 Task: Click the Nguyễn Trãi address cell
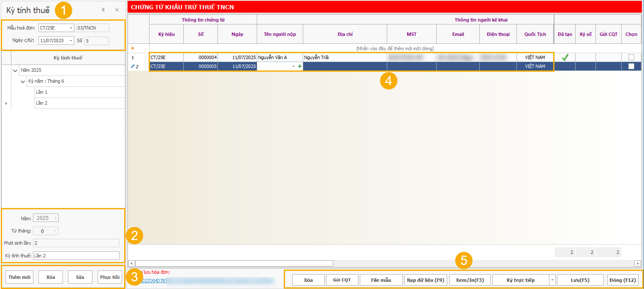pyautogui.click(x=345, y=57)
